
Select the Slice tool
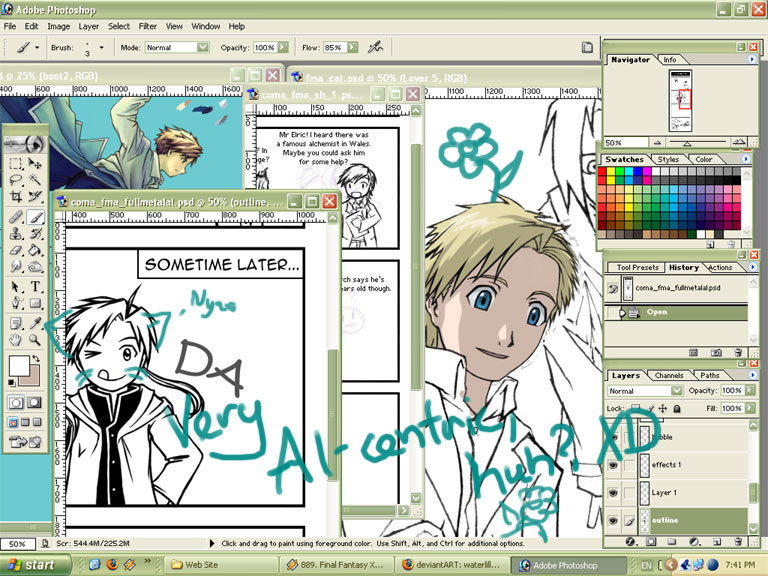tap(35, 196)
